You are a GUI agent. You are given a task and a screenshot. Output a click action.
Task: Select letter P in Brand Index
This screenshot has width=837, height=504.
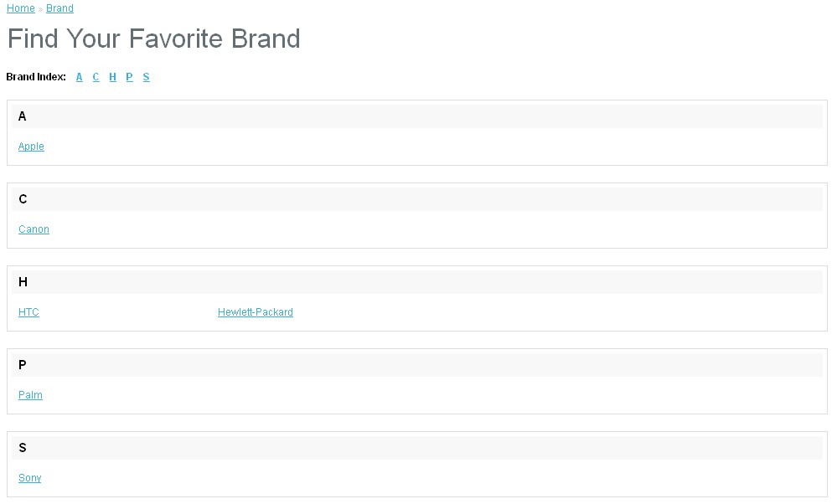tap(129, 77)
